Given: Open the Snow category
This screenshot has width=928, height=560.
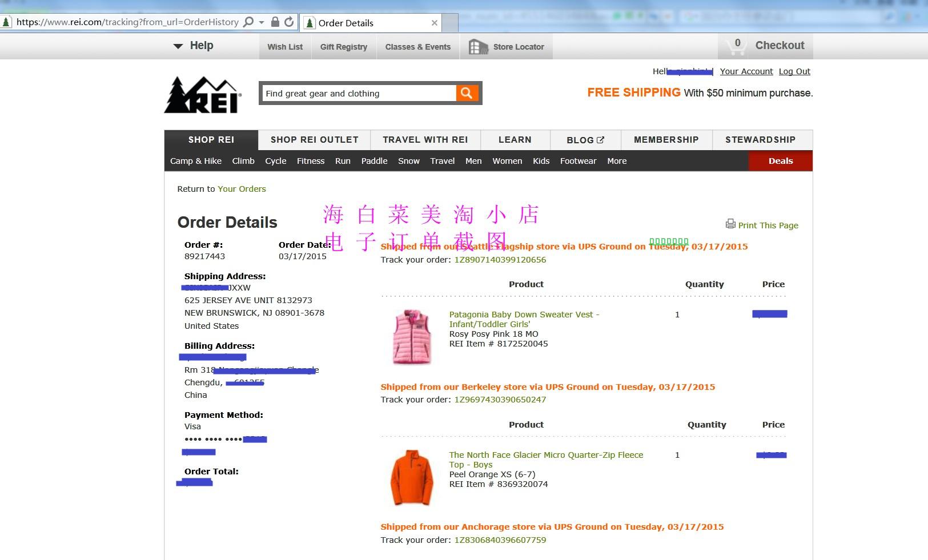Looking at the screenshot, I should tap(409, 161).
